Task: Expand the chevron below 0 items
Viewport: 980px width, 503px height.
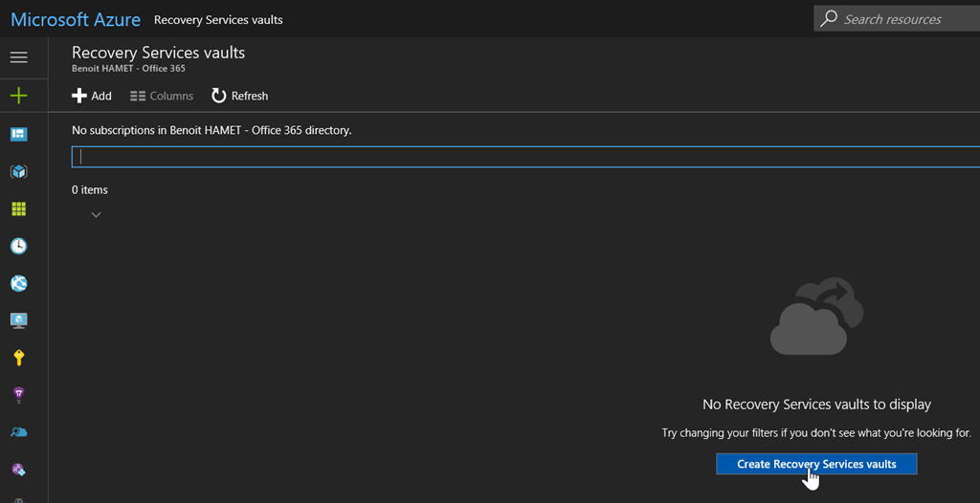Action: (x=96, y=215)
